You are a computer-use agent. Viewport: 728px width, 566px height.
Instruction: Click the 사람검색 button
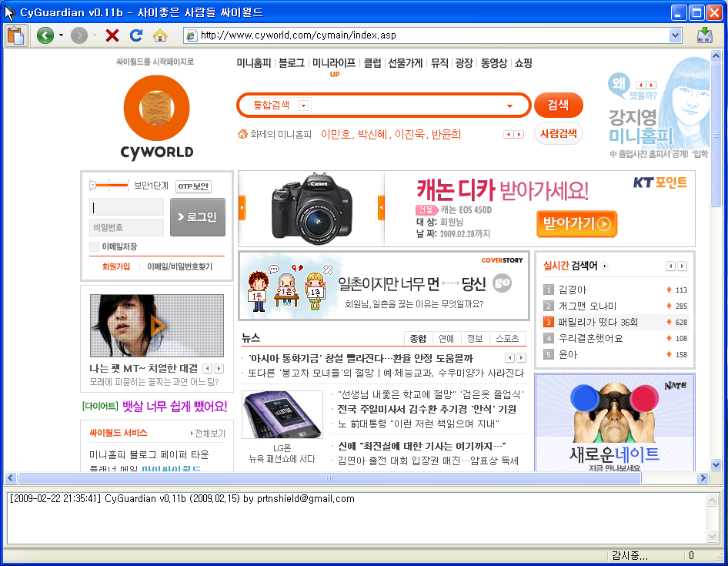558,134
